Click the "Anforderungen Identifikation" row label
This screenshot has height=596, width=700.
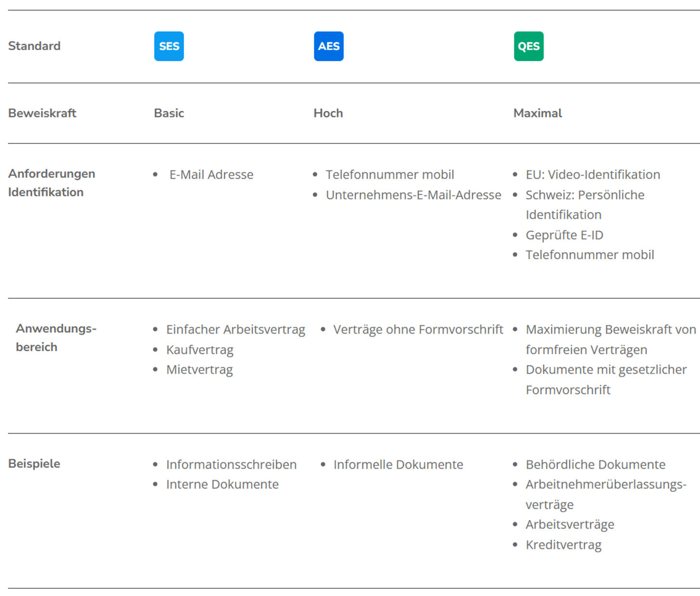click(x=52, y=183)
